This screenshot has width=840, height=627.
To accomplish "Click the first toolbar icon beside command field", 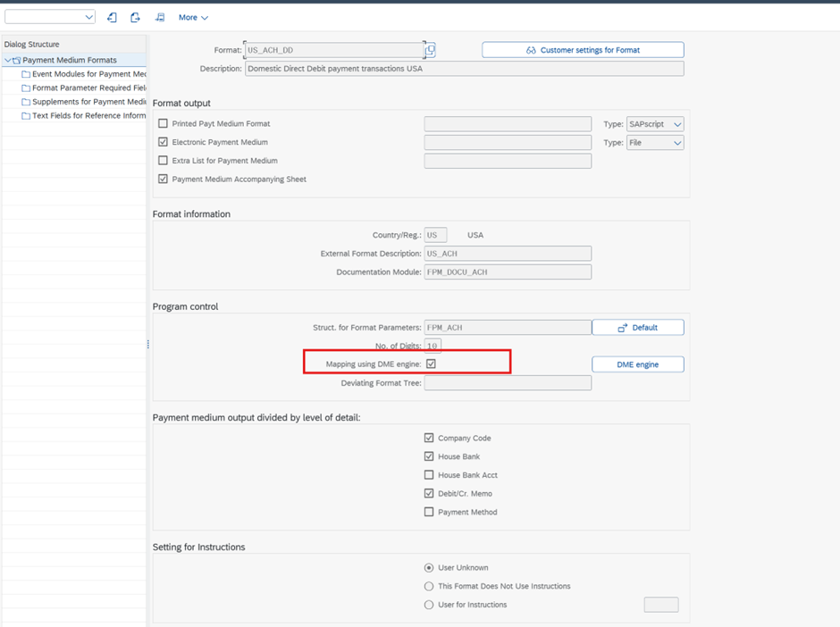I will point(112,17).
